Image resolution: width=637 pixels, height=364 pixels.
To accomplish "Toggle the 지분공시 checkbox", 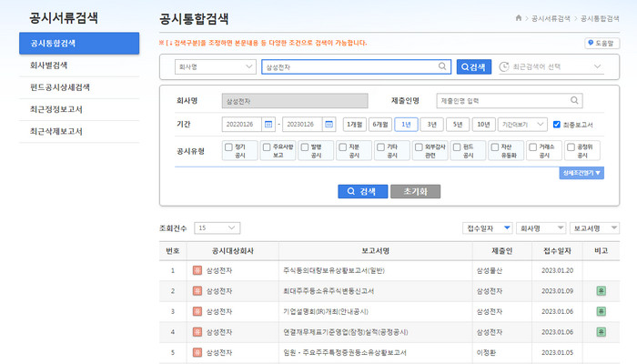I will (343, 147).
